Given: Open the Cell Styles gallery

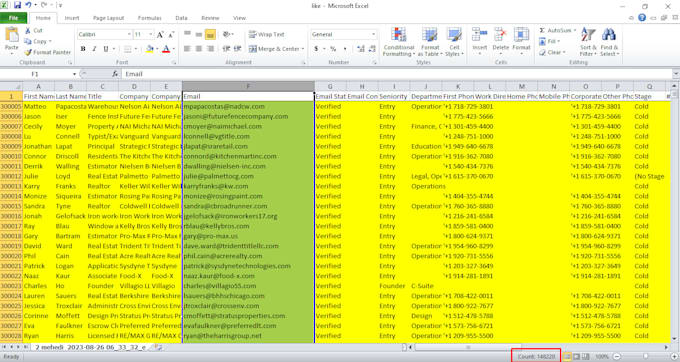Looking at the screenshot, I should point(454,42).
